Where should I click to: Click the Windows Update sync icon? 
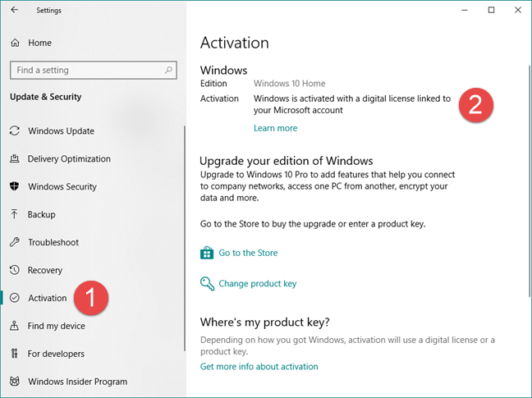[15, 130]
